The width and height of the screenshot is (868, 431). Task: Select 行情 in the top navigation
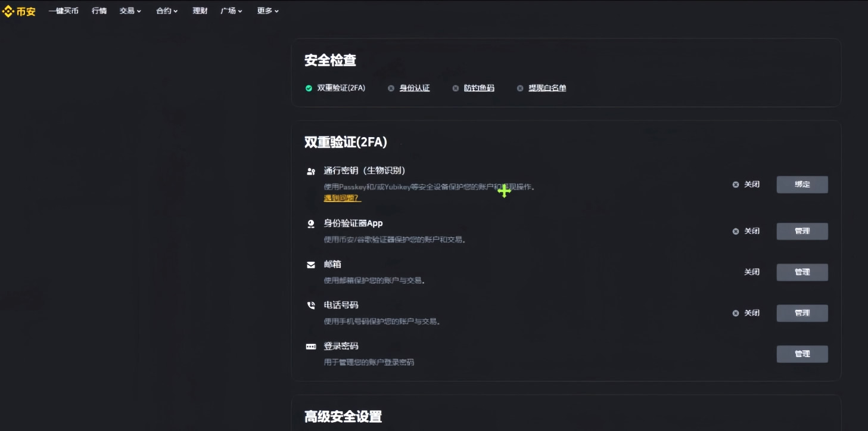click(x=99, y=10)
